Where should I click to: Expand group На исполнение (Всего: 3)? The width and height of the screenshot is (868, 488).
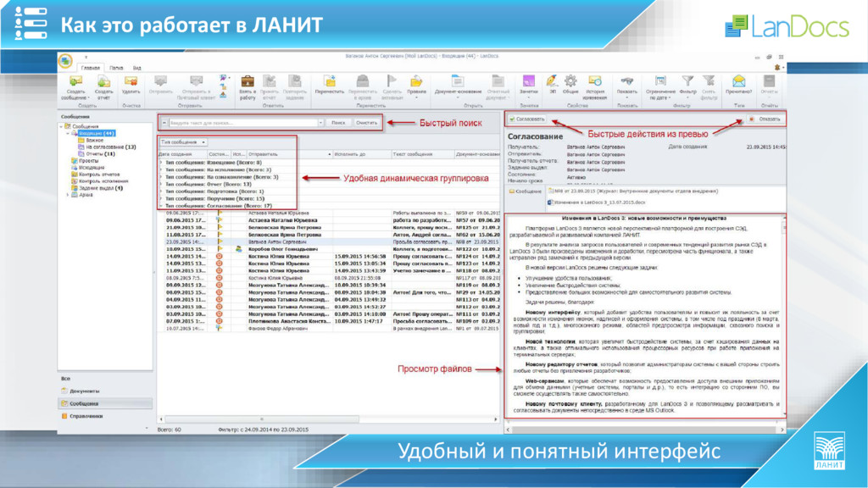162,169
